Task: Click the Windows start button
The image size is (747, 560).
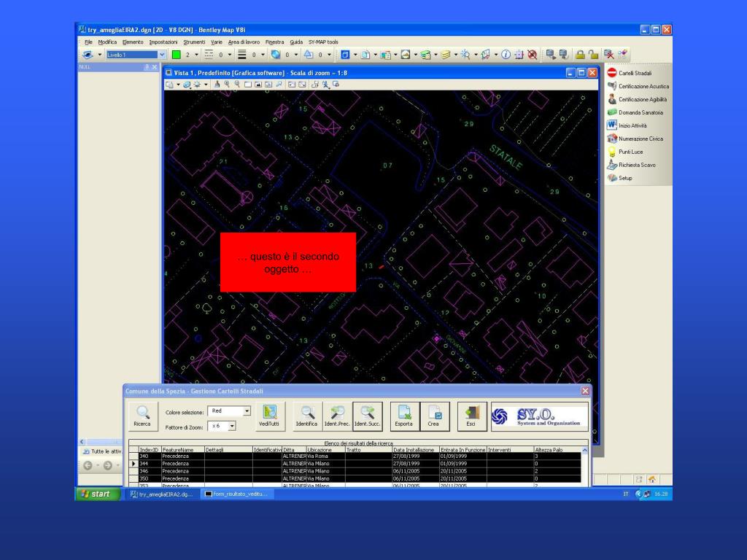Action: (x=98, y=494)
